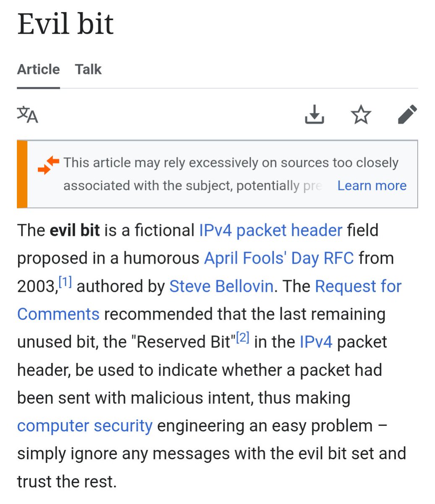Open the language selection icon

tap(28, 115)
